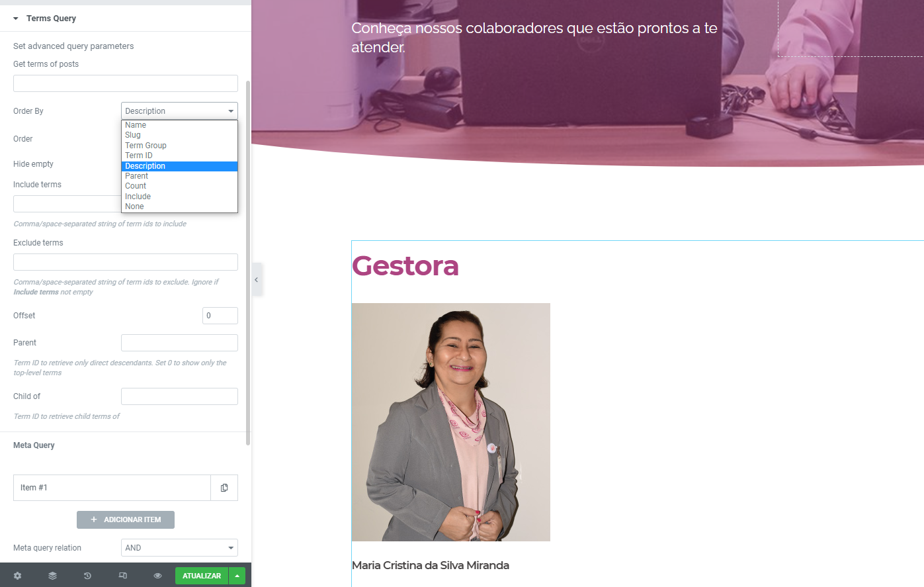924x587 pixels.
Task: Click the Parent input field
Action: [x=179, y=343]
